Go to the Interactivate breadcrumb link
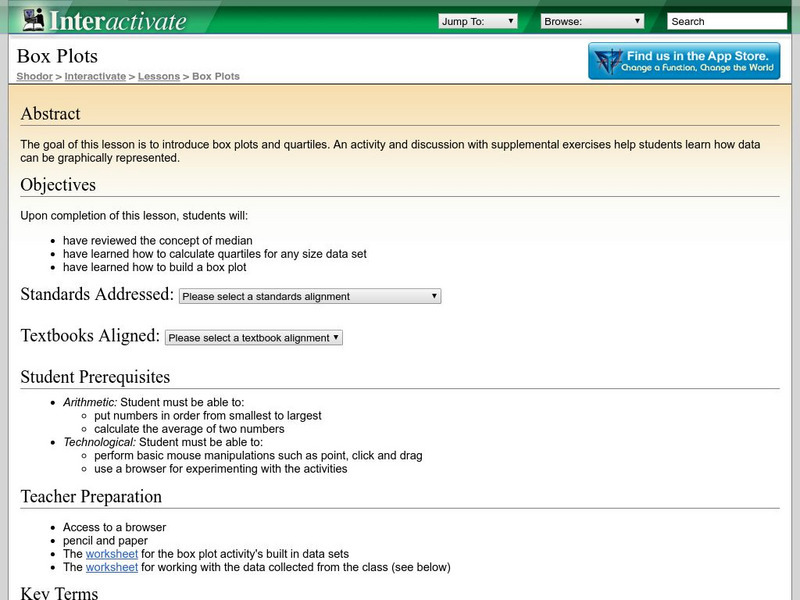The height and width of the screenshot is (600, 800). (x=95, y=76)
